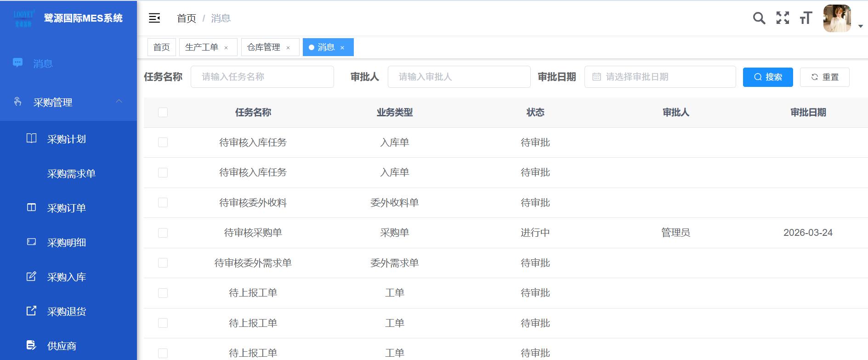
Task: Click the blue 搜索 button
Action: (767, 77)
